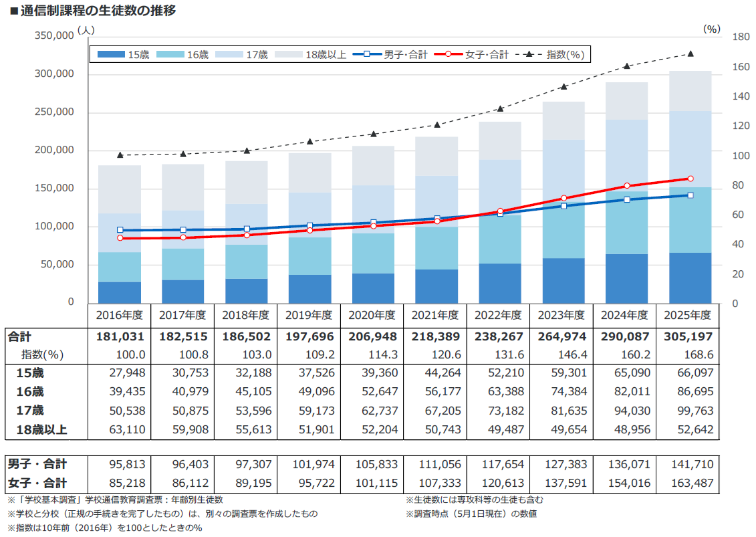This screenshot has height=537, width=756.
Task: Select the 2025年度 column header
Action: point(687,316)
